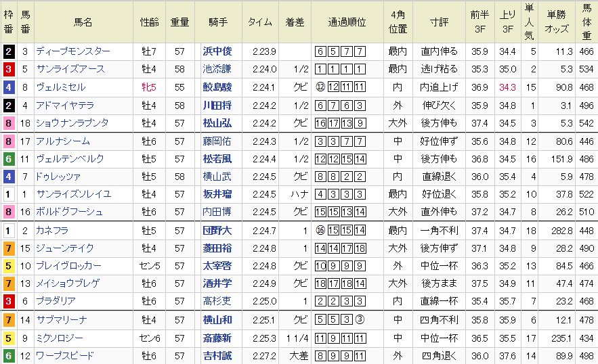View jockey 浜中俊 profile
598x364 pixels.
(x=217, y=51)
